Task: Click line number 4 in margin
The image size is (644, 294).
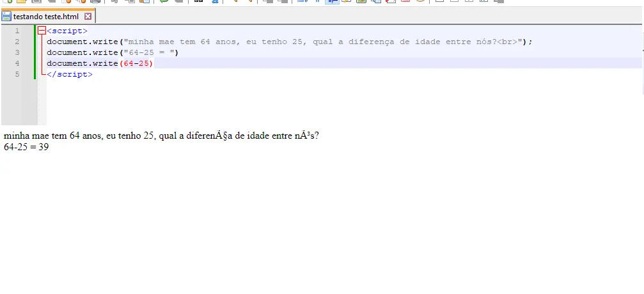Action: 17,63
